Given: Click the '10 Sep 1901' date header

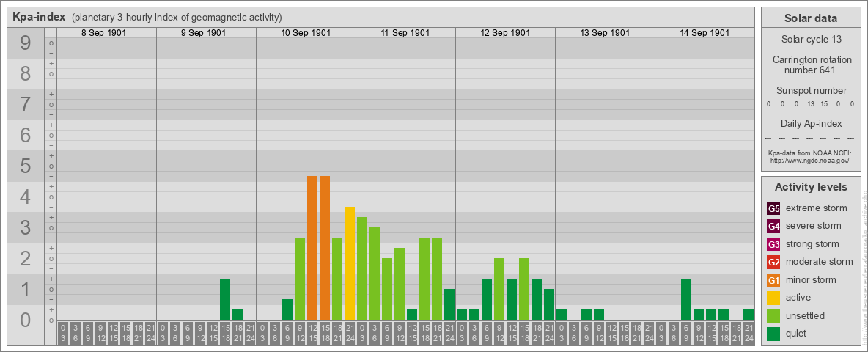Looking at the screenshot, I should (306, 33).
